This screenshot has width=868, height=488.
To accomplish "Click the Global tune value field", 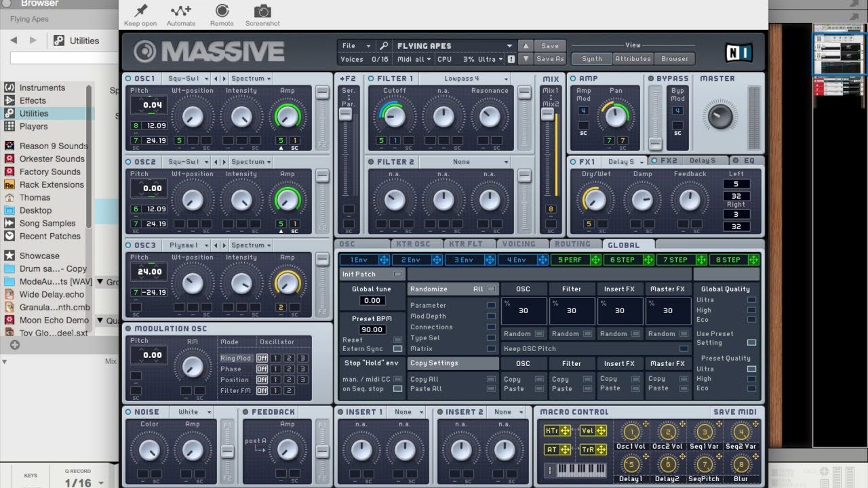I will 372,301.
